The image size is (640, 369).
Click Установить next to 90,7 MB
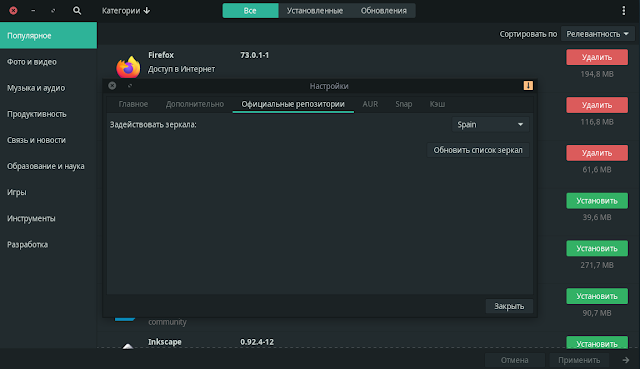(597, 296)
